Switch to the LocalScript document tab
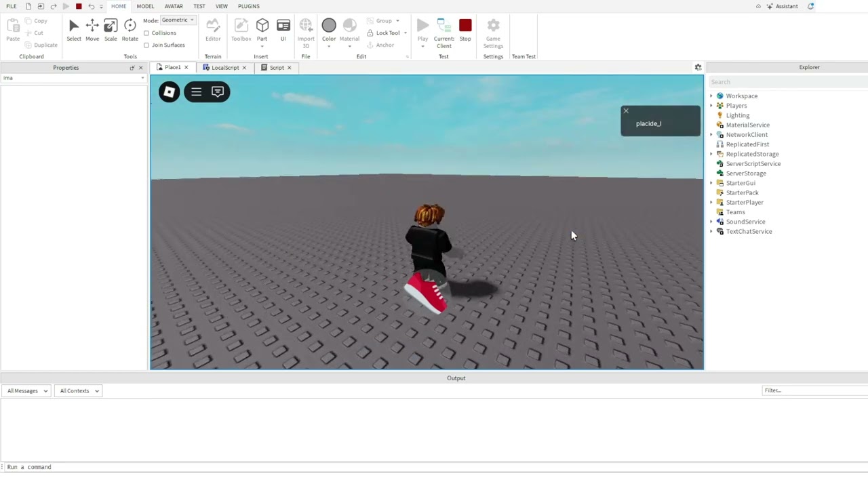The width and height of the screenshot is (868, 488). click(x=224, y=68)
